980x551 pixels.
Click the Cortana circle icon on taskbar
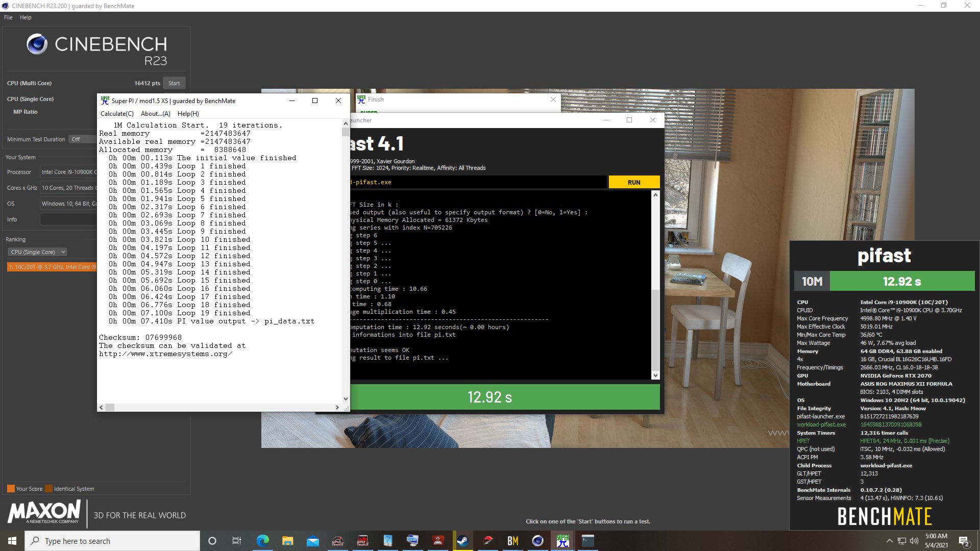pos(212,541)
